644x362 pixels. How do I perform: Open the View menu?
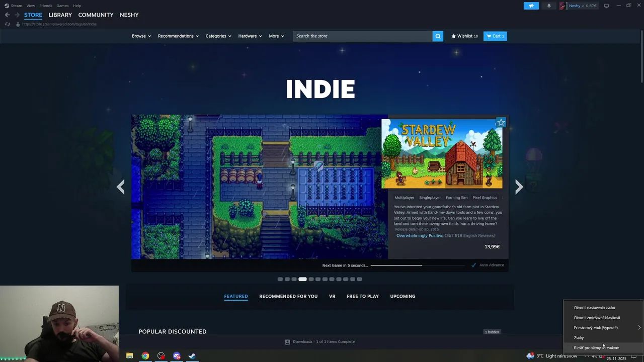point(31,6)
